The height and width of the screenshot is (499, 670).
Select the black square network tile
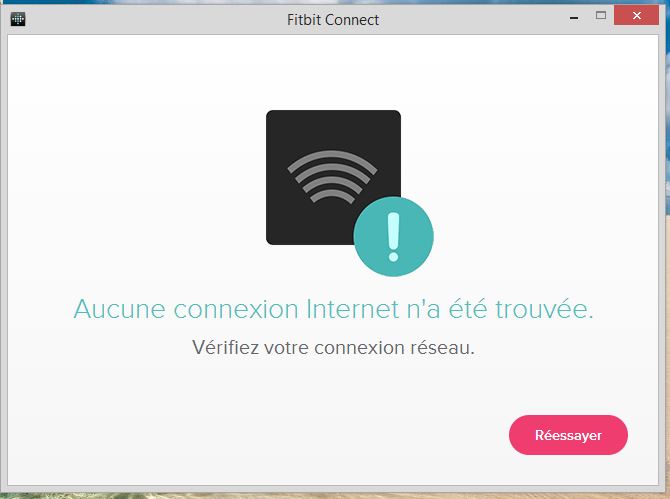click(333, 177)
